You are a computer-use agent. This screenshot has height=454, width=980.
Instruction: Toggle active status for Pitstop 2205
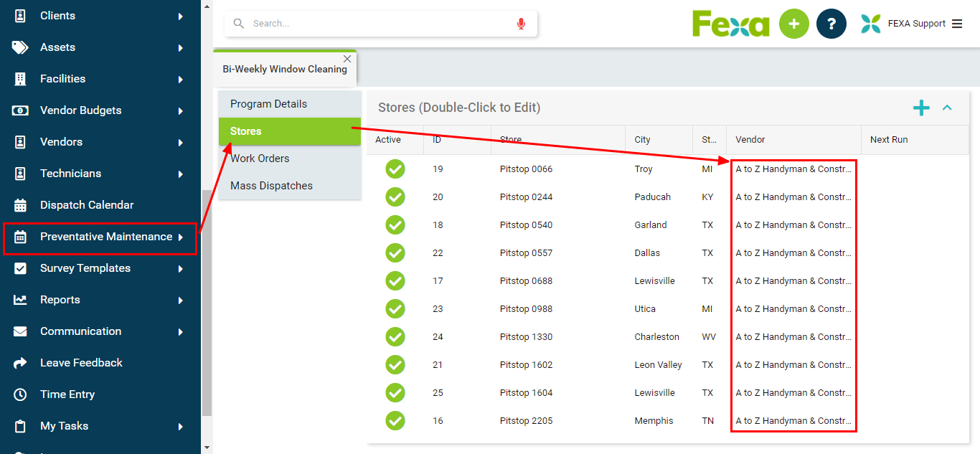(395, 421)
